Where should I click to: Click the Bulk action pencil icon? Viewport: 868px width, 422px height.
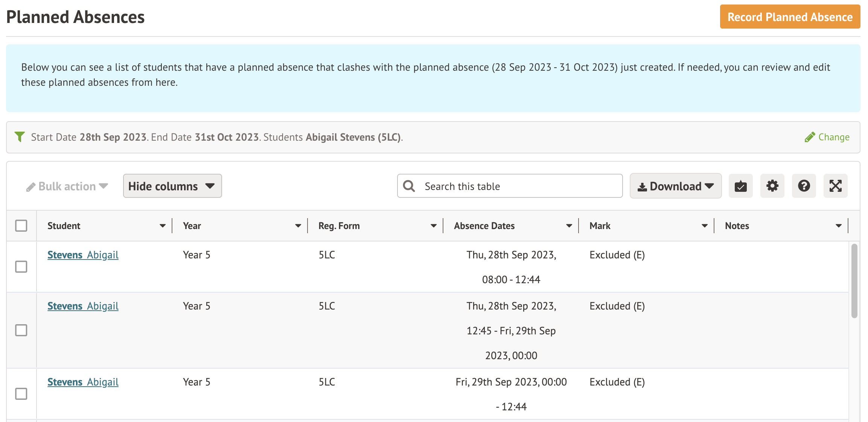tap(30, 186)
